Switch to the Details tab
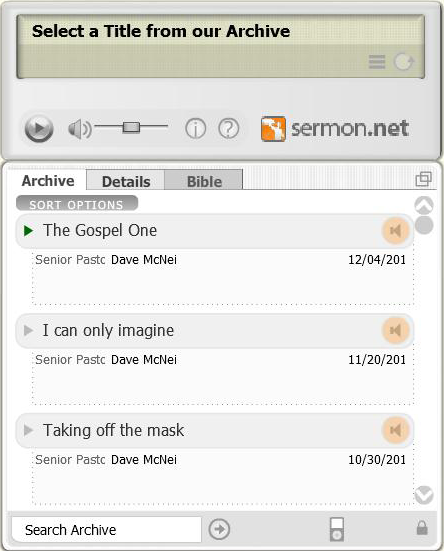 tap(126, 181)
